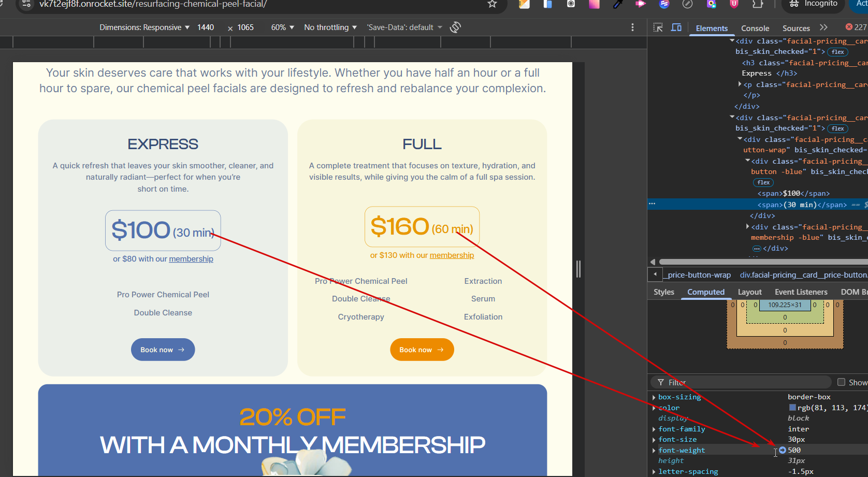Open the Dimensions: Responsive dropdown
Image resolution: width=868 pixels, height=477 pixels.
tap(144, 27)
